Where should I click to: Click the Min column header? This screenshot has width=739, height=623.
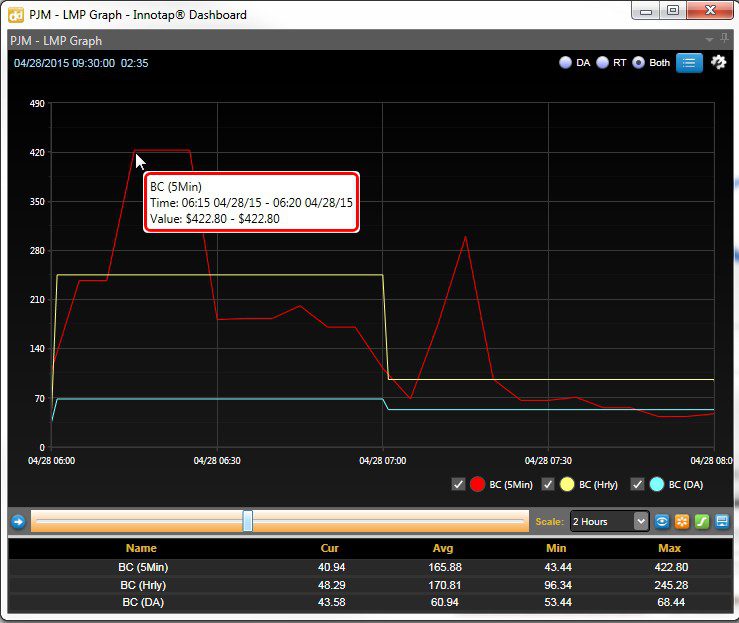point(556,548)
